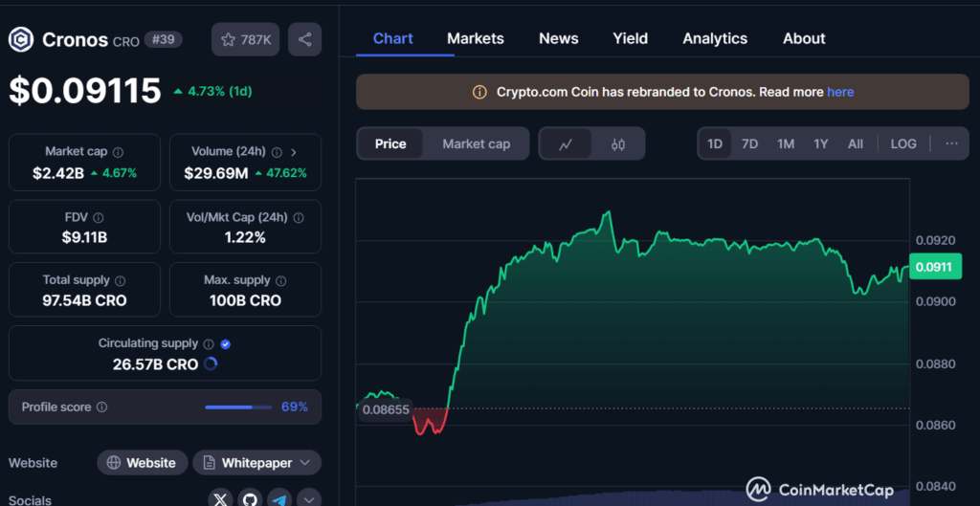Click the Circulating supply info icon
Viewport: 980px width, 506px height.
coord(209,344)
